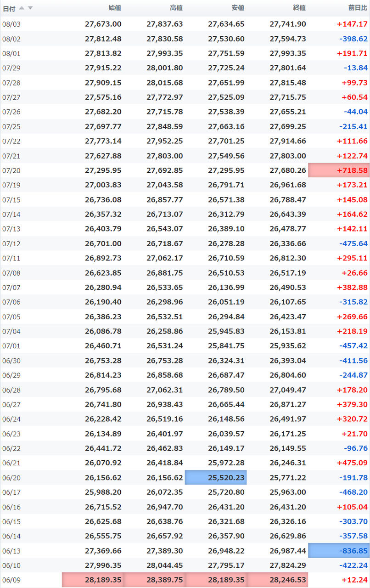Click the 06/21 low value 25,972.28
Image resolution: width=370 pixels, height=588 pixels.
click(226, 464)
